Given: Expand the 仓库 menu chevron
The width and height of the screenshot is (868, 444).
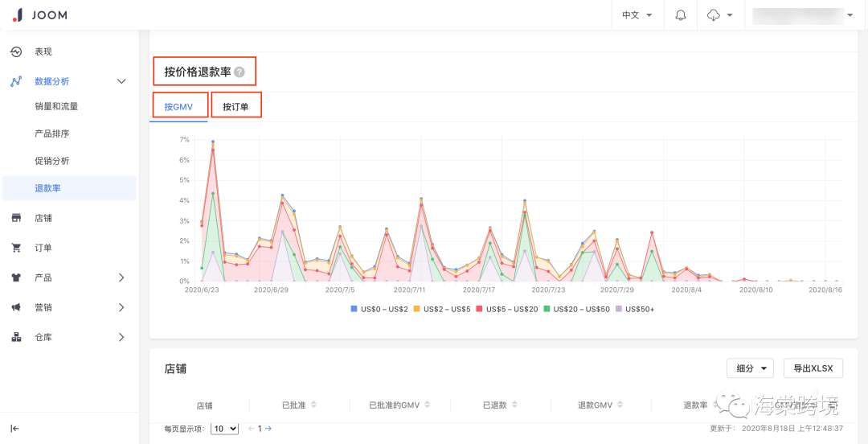Looking at the screenshot, I should click(122, 337).
